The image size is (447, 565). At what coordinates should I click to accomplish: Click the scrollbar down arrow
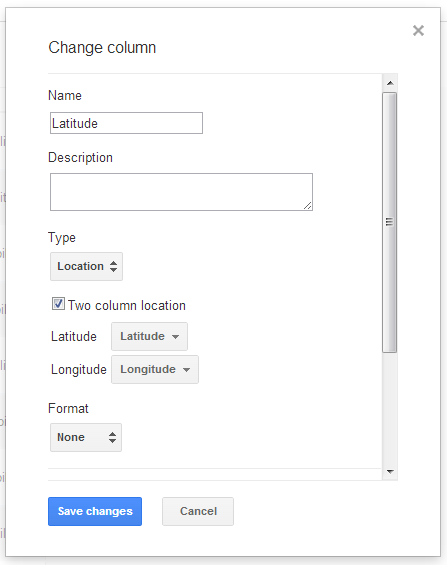pos(390,471)
